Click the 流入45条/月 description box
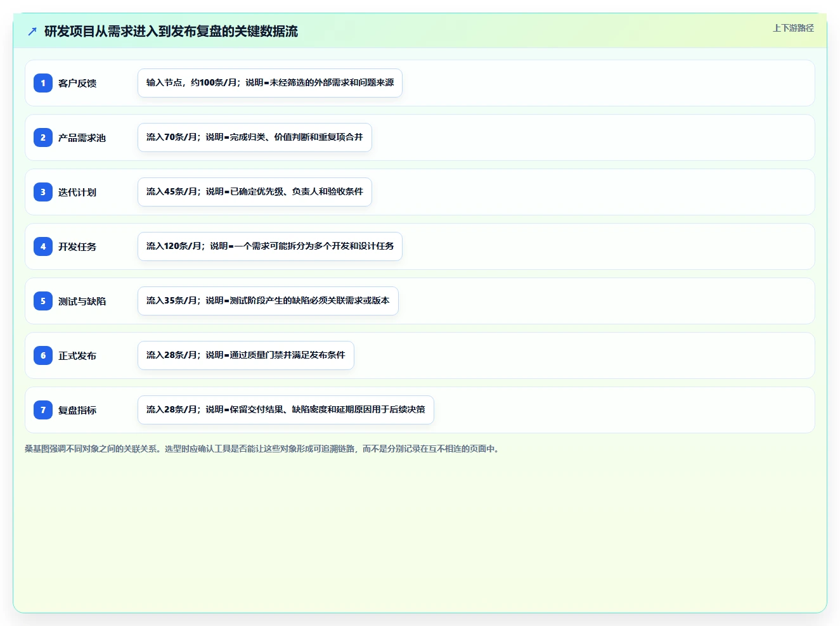Image resolution: width=840 pixels, height=626 pixels. [255, 192]
